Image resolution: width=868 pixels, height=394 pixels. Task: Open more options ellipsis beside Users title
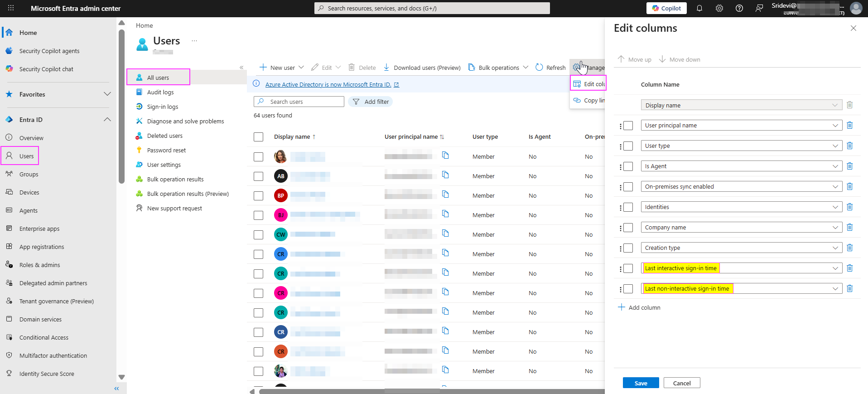[x=194, y=41]
